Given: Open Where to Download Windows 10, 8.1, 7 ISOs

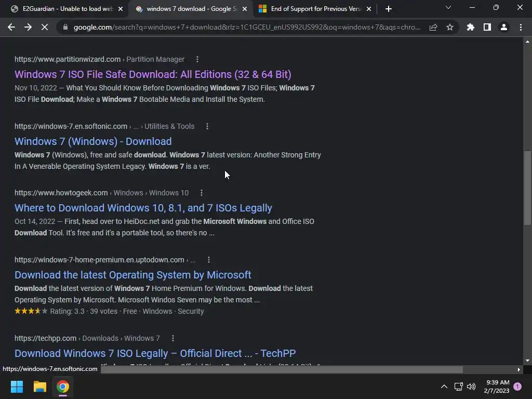Looking at the screenshot, I should tap(143, 208).
